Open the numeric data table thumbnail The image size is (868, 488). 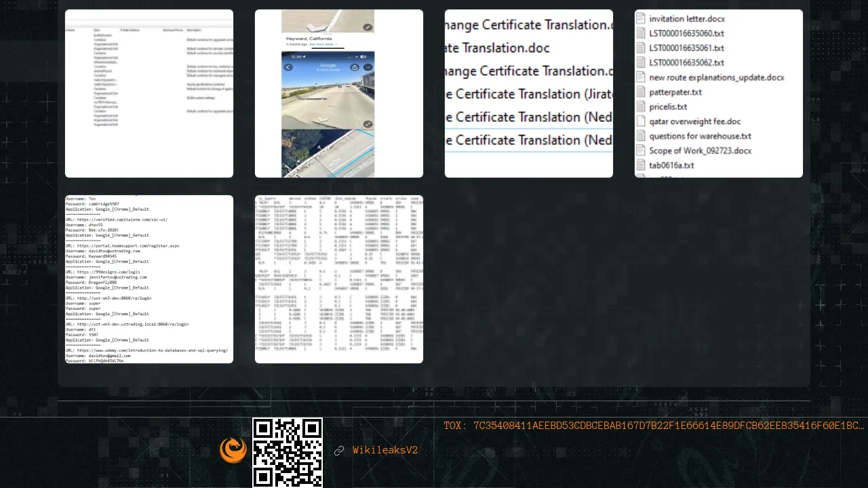(x=339, y=279)
